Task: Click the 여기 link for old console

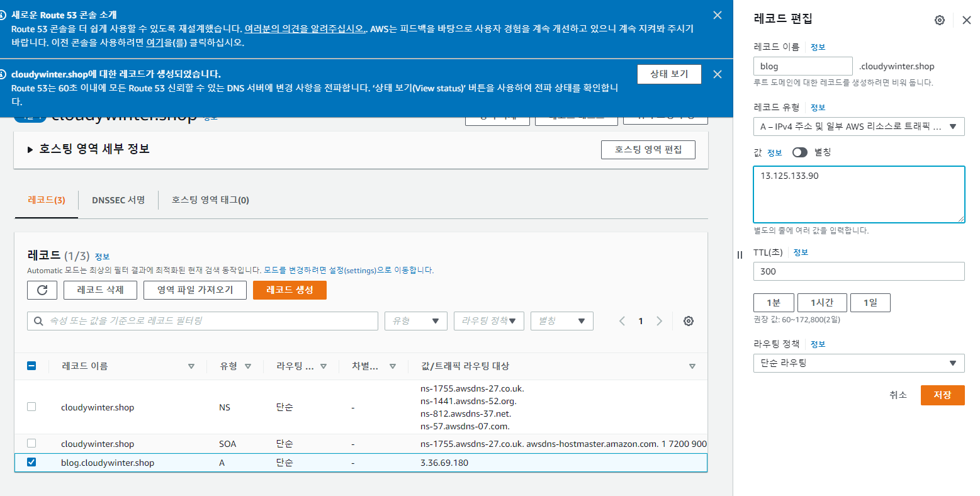Action: tap(155, 43)
